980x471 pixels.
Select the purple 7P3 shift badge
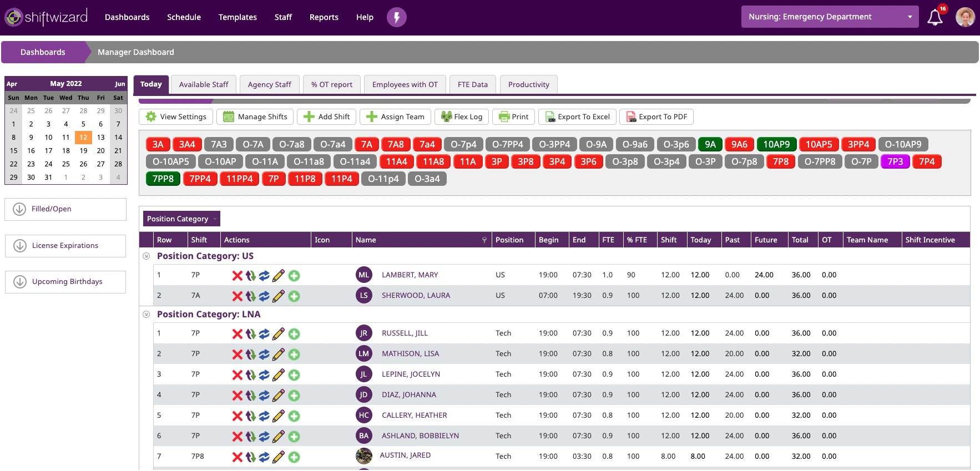[x=895, y=162]
